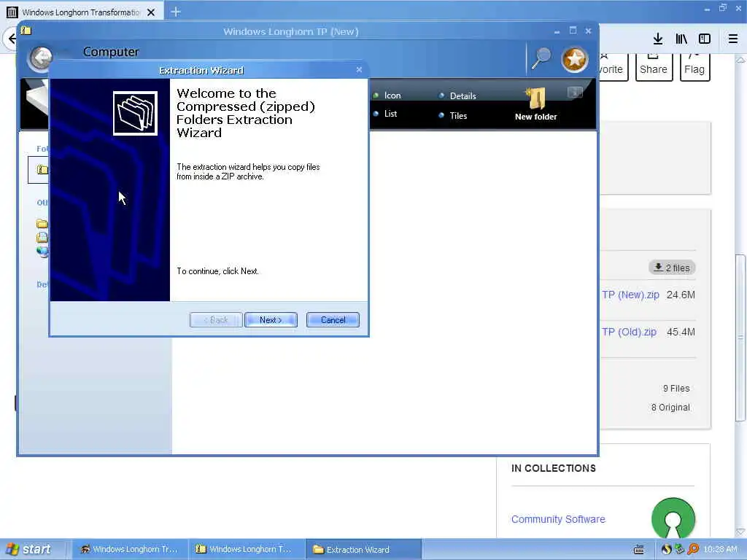The image size is (747, 560).
Task: Click Next in the Extraction Wizard
Action: (x=271, y=320)
